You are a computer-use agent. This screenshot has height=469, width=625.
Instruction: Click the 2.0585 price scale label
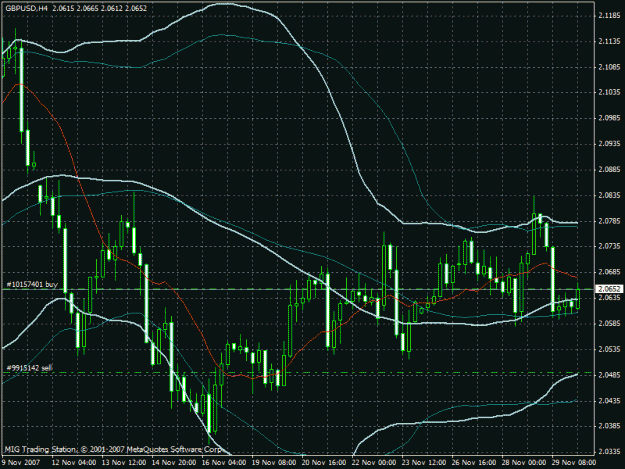tap(609, 323)
